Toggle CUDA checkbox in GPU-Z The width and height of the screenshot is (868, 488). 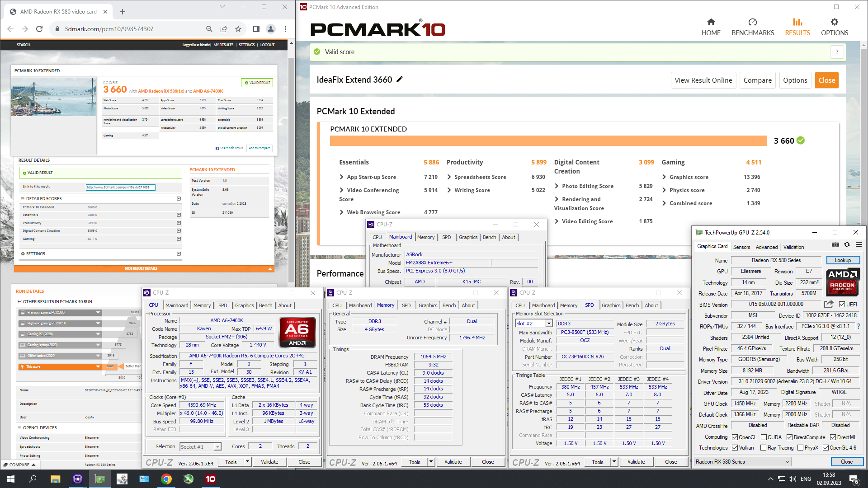click(764, 437)
